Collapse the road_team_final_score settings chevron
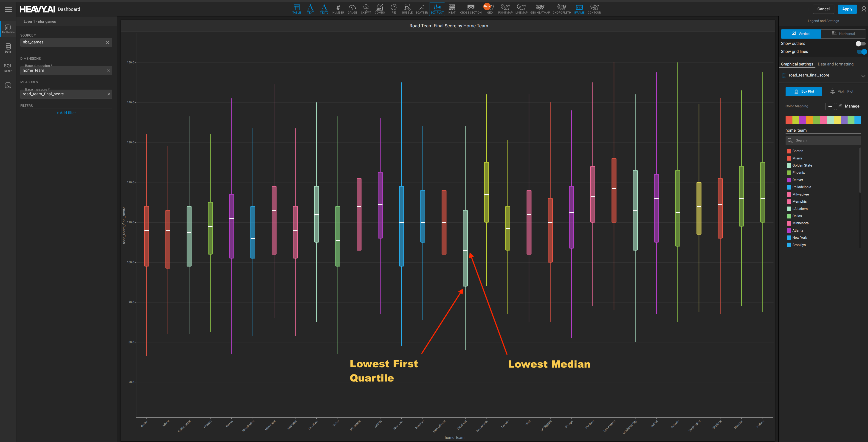The image size is (868, 442). pos(863,76)
